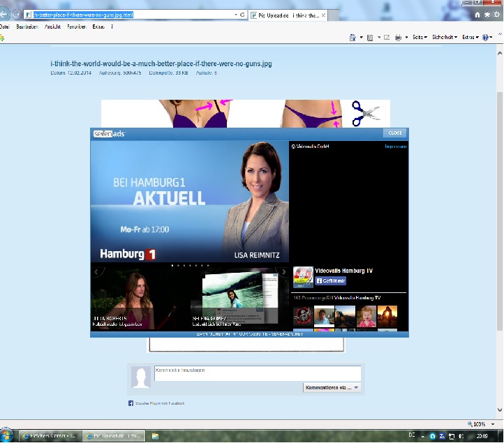The height and width of the screenshot is (443, 504).
Task: Click the Windows Start orb
Action: point(8,435)
